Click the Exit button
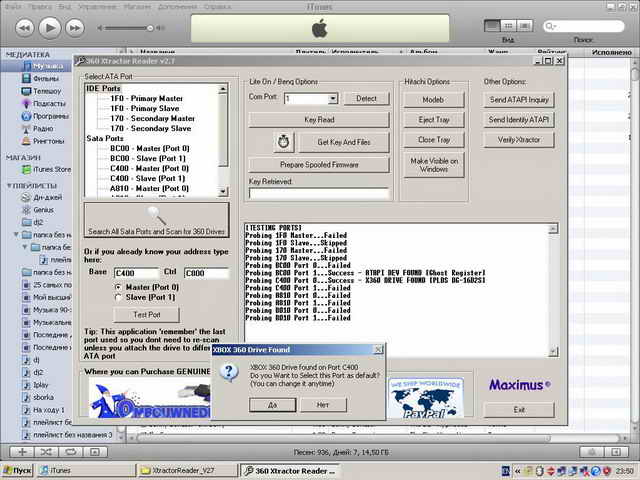The image size is (640, 480). [x=519, y=410]
